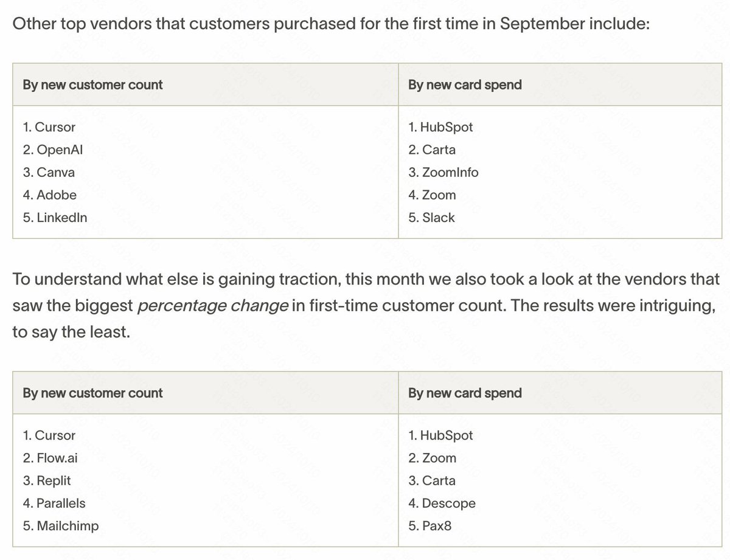Select the "3. Replit" list item
This screenshot has width=730, height=560.
[x=47, y=481]
